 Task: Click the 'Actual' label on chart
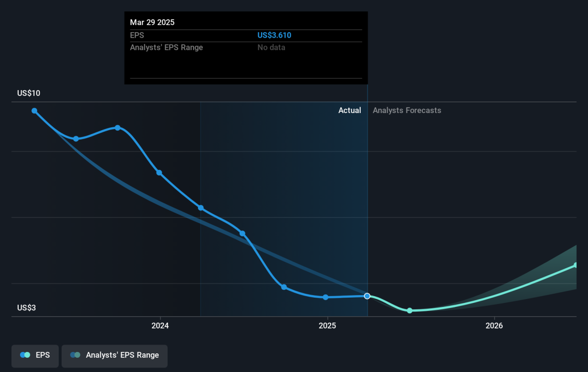[350, 111]
